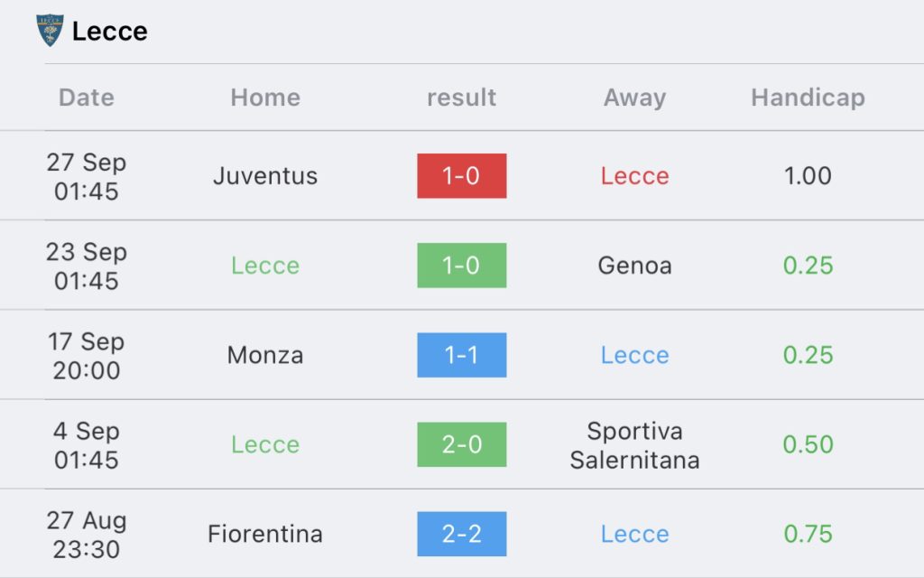
Task: Open the green 2-0 result badge
Action: [x=461, y=444]
